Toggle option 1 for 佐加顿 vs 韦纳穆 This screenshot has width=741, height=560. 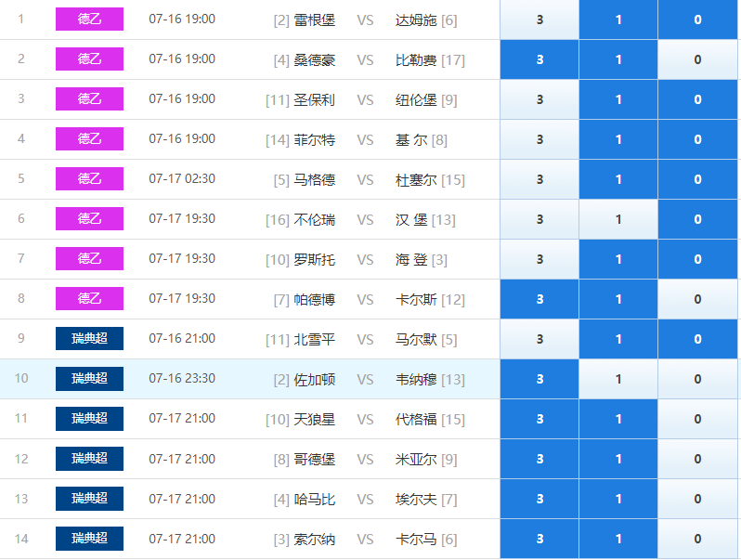(x=618, y=379)
